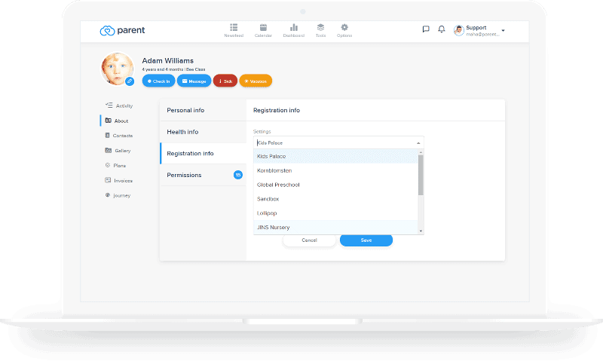Image resolution: width=603 pixels, height=364 pixels.
Task: Select Global Preschool from the list
Action: click(335, 185)
